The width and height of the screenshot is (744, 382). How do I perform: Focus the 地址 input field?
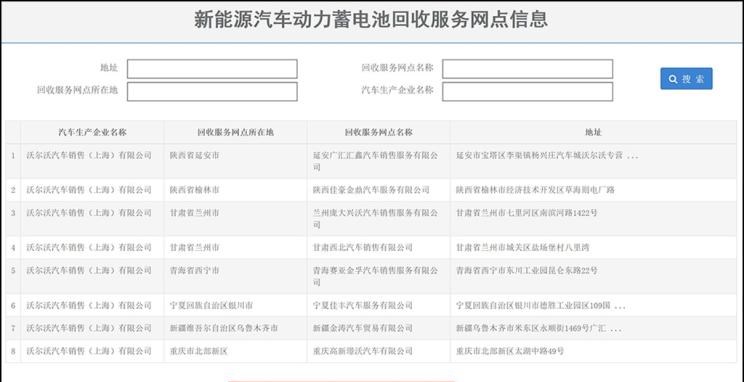212,69
